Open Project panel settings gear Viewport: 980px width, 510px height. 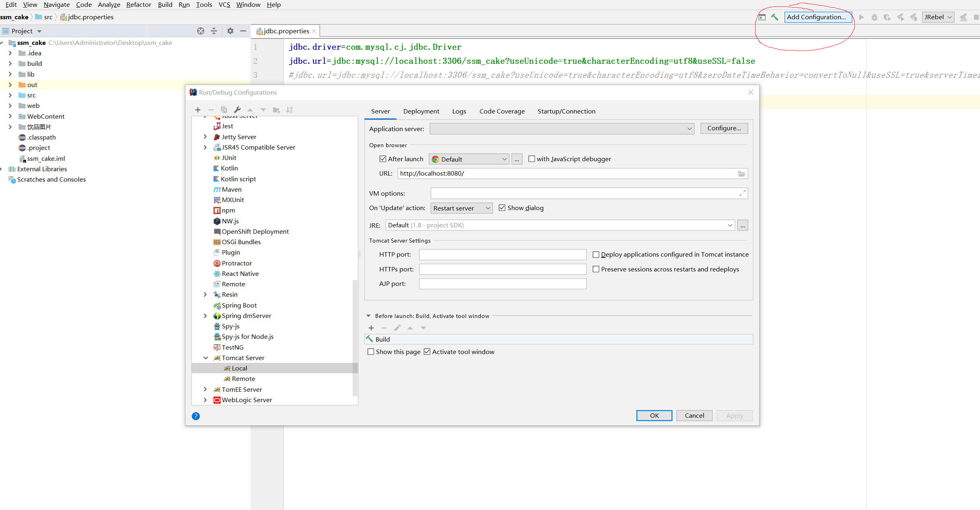pos(230,31)
